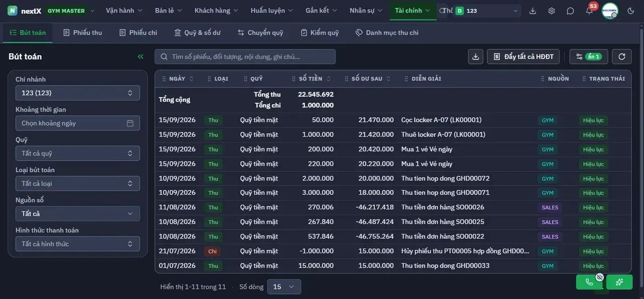Open notifications bell with 53 badge

(589, 11)
